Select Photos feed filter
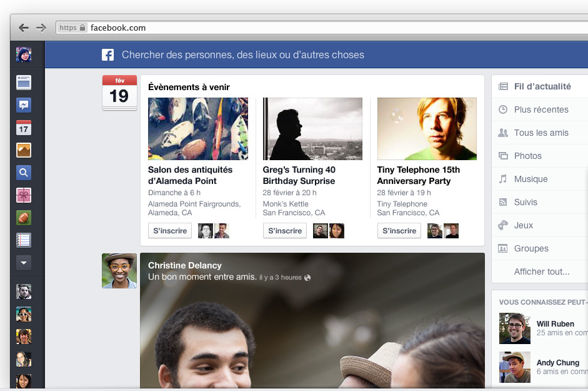Viewport: 588px width, 391px height. pos(527,156)
